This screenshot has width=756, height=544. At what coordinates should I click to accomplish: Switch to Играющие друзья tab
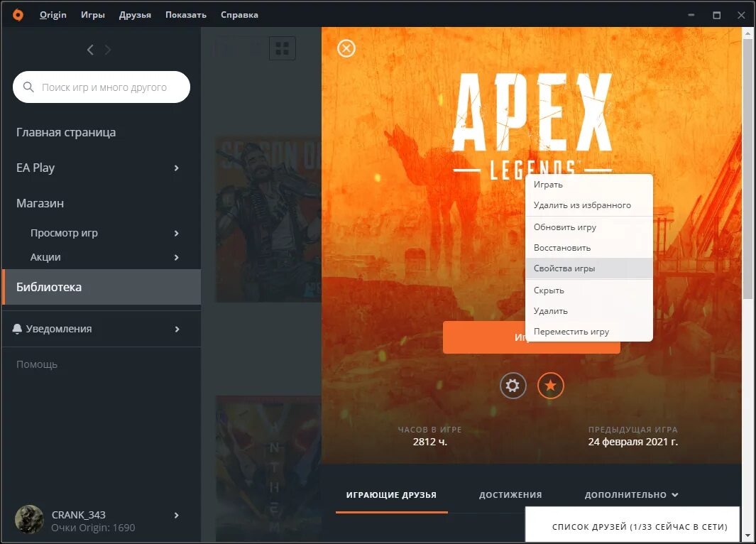pyautogui.click(x=392, y=495)
